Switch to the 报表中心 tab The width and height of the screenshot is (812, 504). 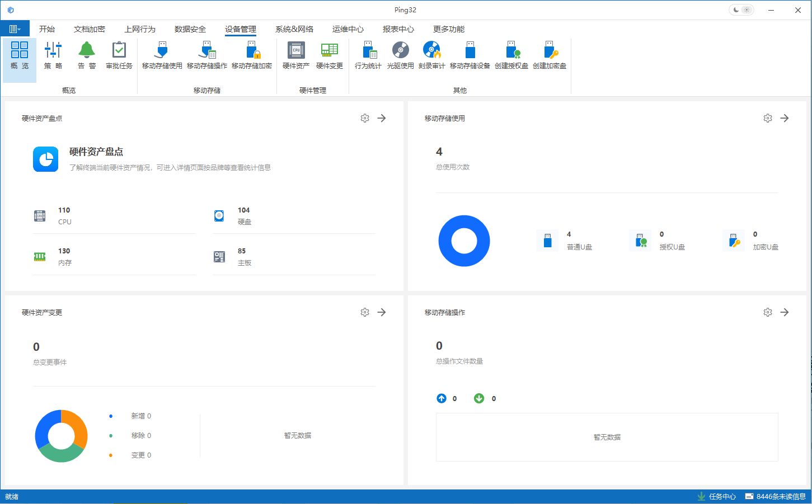click(398, 29)
